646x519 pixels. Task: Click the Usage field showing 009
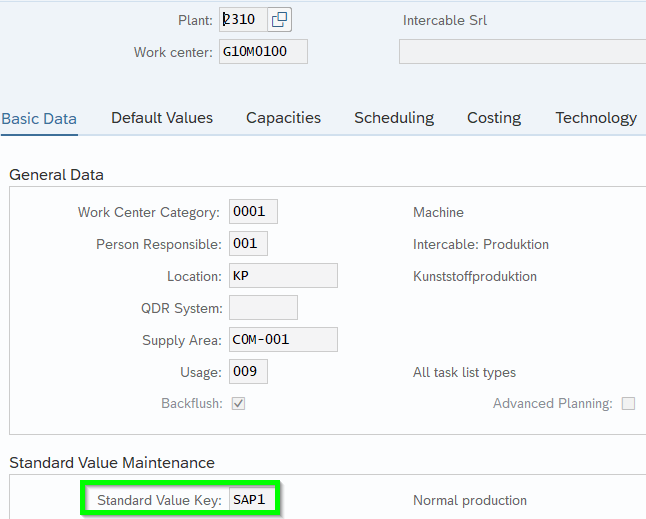coord(248,372)
